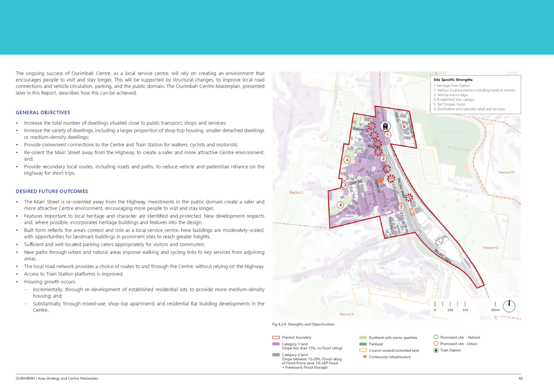Image resolution: width=554 pixels, height=392 pixels.
Task: Click the north arrow compass on the map
Action: (x=509, y=306)
